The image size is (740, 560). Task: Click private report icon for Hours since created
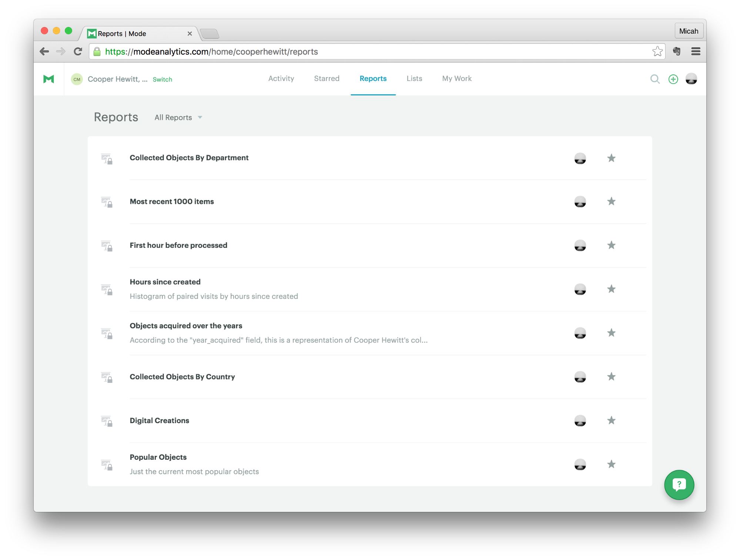[107, 290]
